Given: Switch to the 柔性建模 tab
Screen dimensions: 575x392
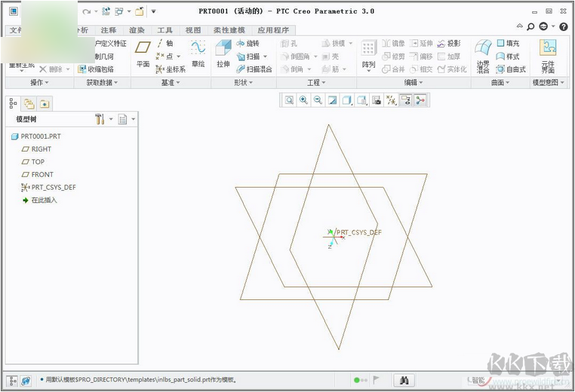Looking at the screenshot, I should point(229,30).
